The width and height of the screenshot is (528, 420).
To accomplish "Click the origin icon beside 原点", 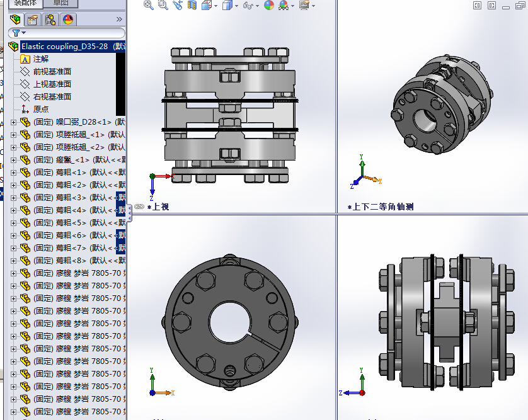I will tap(25, 110).
